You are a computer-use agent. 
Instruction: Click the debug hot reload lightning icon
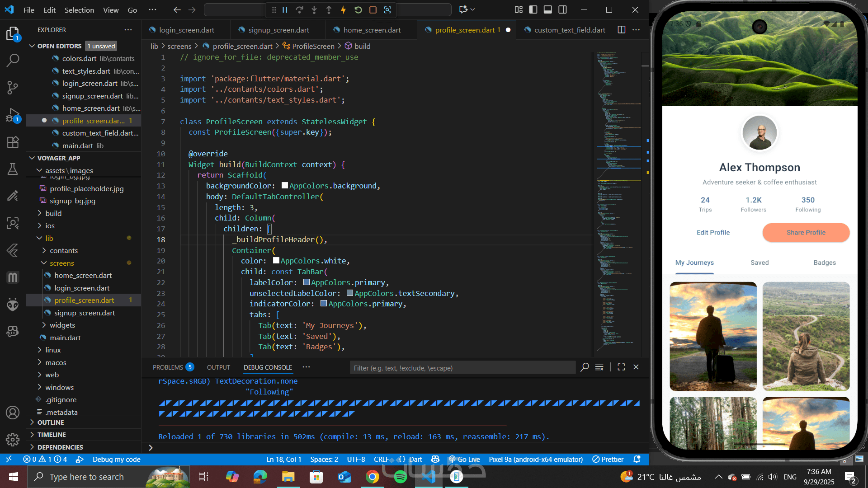[x=343, y=10]
